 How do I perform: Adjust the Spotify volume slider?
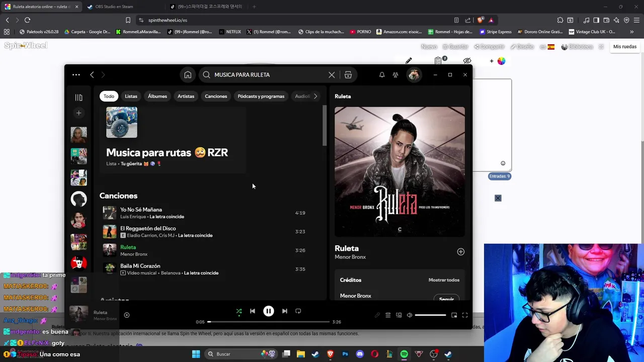[x=431, y=315]
